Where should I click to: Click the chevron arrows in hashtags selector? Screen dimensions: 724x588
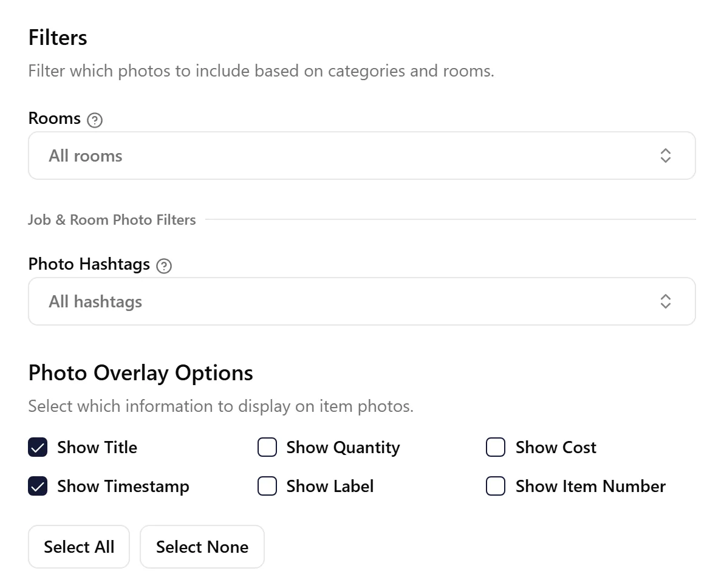pyautogui.click(x=665, y=301)
